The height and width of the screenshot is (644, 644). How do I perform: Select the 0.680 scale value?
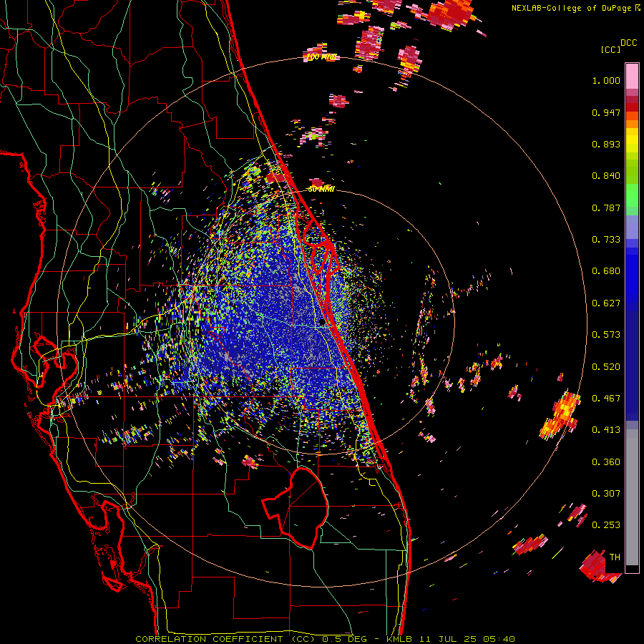606,271
